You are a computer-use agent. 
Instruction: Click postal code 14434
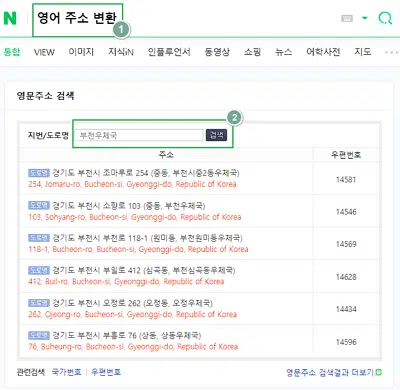pyautogui.click(x=346, y=309)
